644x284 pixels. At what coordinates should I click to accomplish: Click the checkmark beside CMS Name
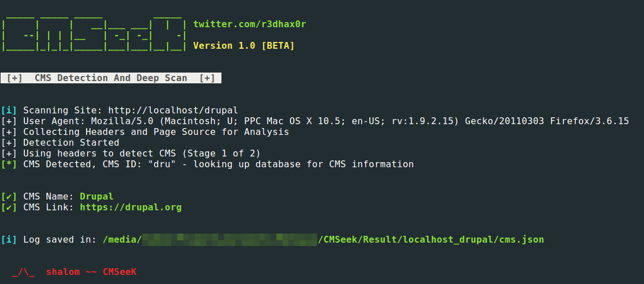[8, 197]
